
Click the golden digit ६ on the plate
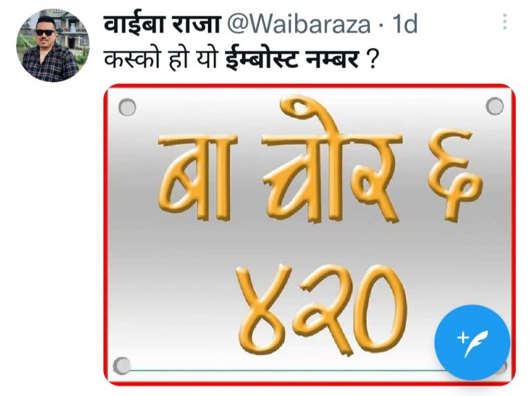(454, 175)
